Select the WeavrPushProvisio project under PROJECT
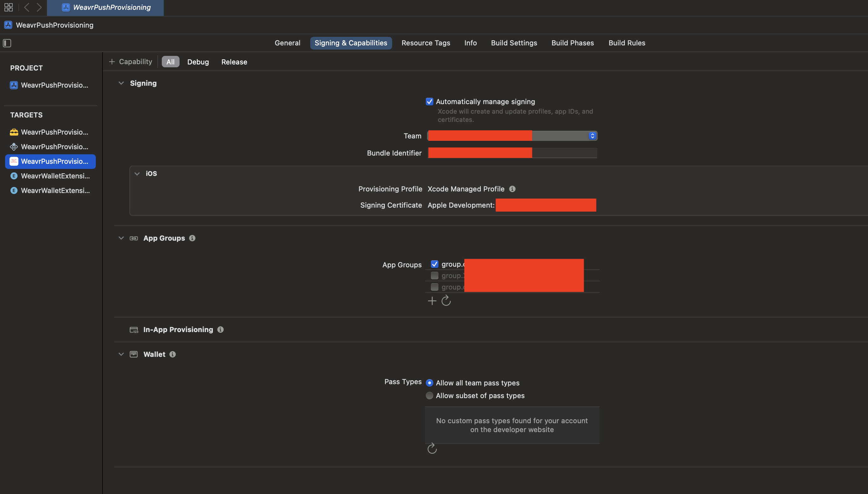868x494 pixels. [x=50, y=85]
